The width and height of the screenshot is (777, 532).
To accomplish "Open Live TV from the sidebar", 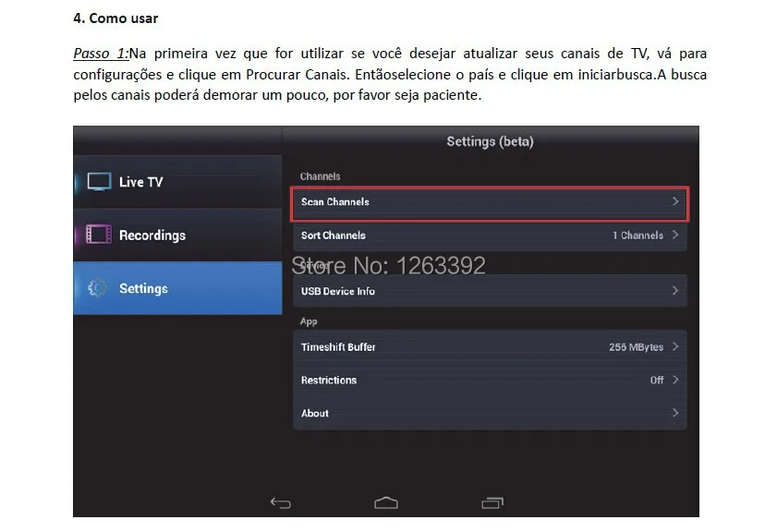I will click(x=178, y=182).
